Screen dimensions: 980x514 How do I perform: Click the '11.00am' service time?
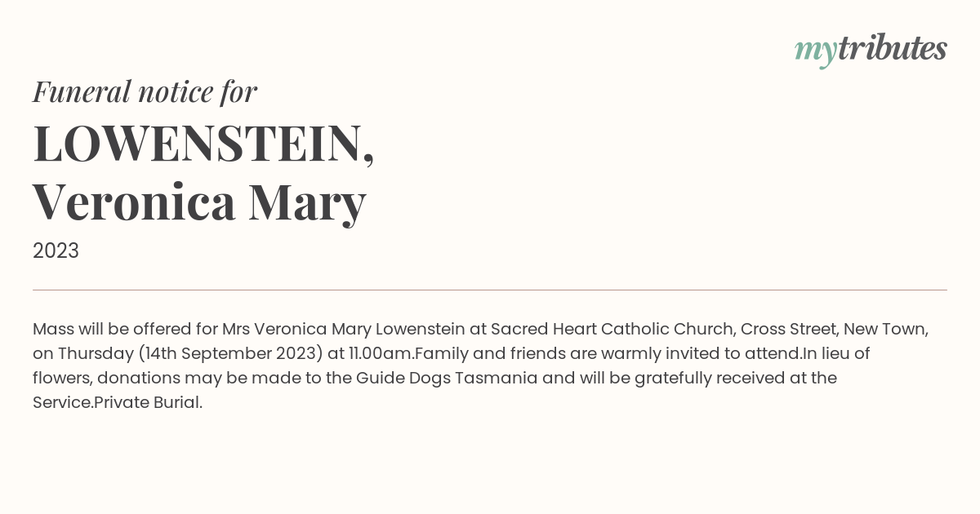click(x=382, y=353)
